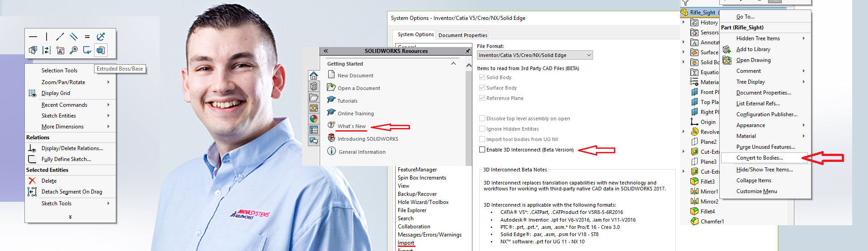
Task: Expand Hidden Tree Items submenu
Action: point(804,38)
